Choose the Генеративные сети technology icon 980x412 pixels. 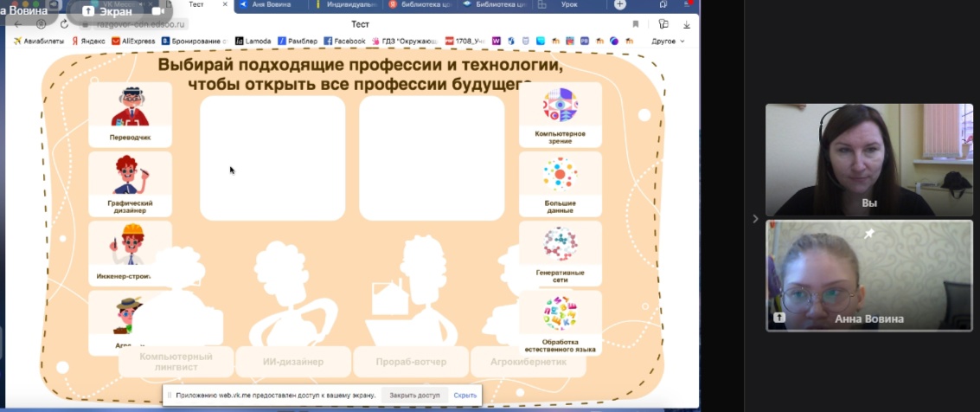click(x=560, y=254)
